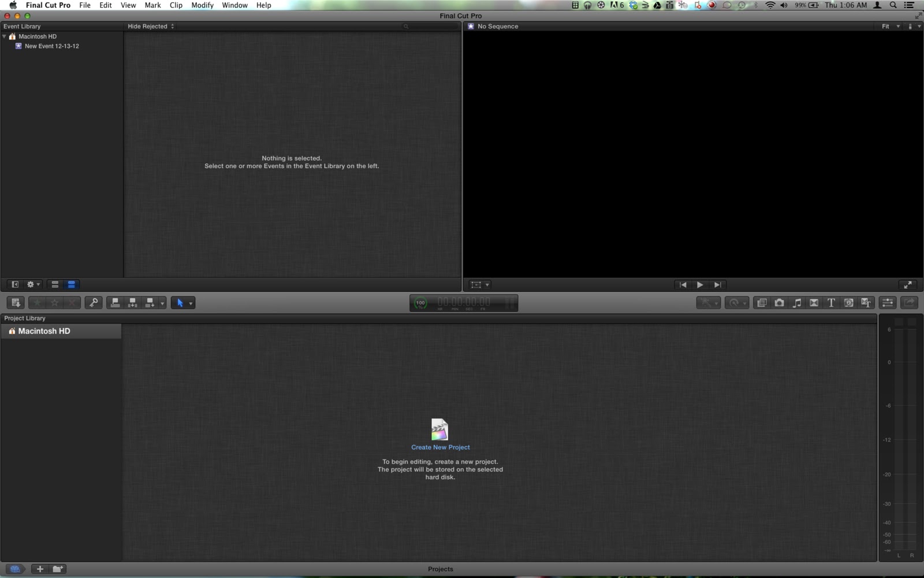Open the edit options arrow beside Append
The image size is (924, 578).
pos(162,303)
